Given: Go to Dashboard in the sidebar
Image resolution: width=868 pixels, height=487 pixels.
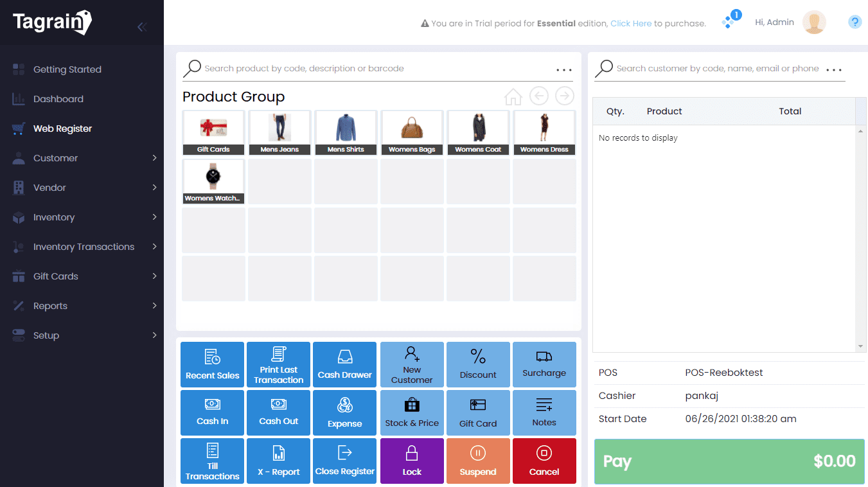Looking at the screenshot, I should pyautogui.click(x=58, y=98).
